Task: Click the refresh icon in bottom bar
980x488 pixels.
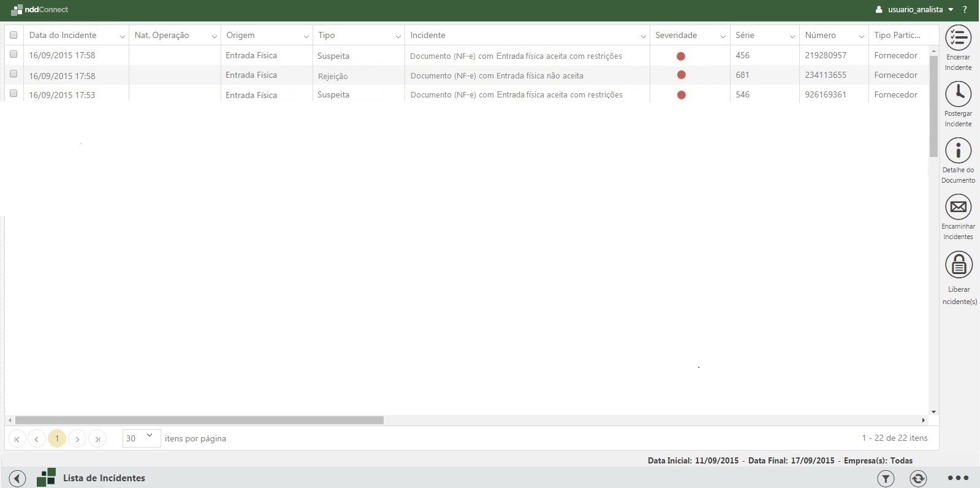Action: click(x=917, y=478)
